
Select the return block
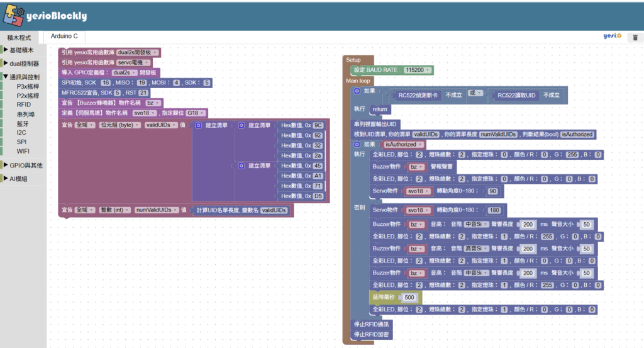point(380,109)
